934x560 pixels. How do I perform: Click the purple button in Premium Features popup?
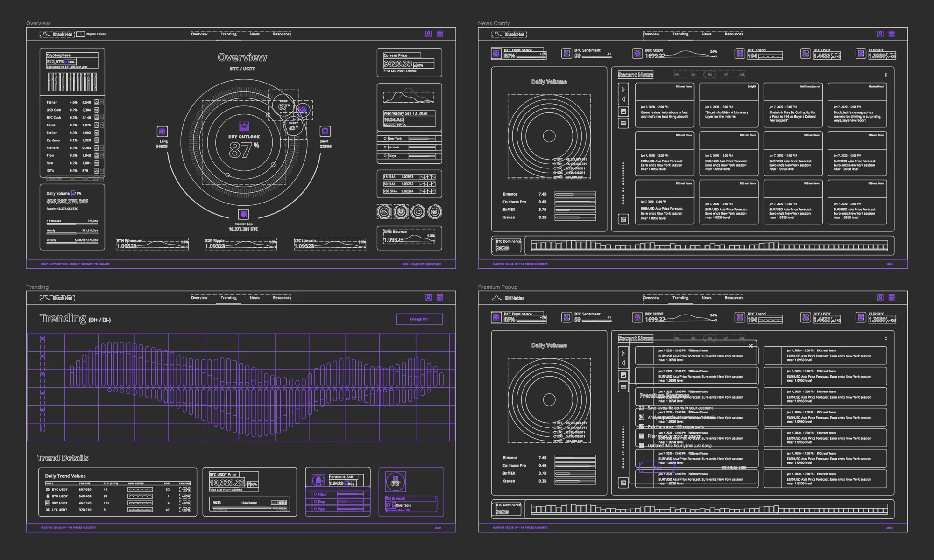click(x=657, y=467)
